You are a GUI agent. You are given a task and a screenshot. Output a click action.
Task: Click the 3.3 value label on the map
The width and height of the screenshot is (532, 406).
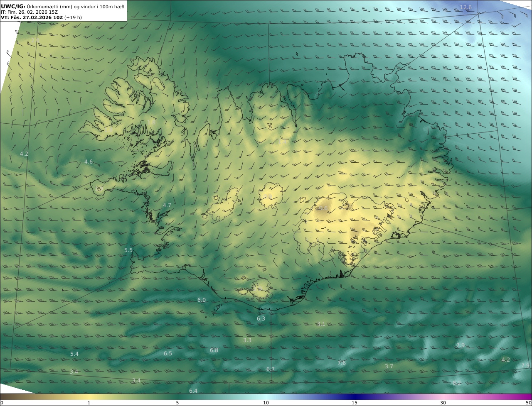247,340
